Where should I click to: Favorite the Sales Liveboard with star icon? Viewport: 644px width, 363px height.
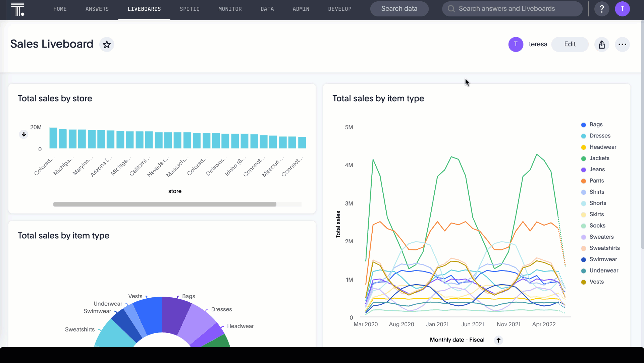[107, 45]
